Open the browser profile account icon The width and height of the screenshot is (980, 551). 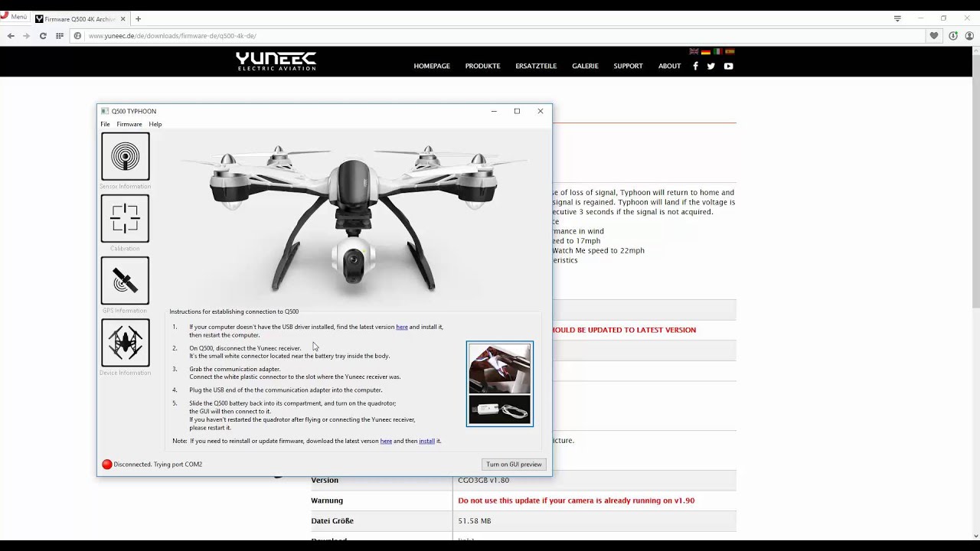pyautogui.click(x=969, y=36)
